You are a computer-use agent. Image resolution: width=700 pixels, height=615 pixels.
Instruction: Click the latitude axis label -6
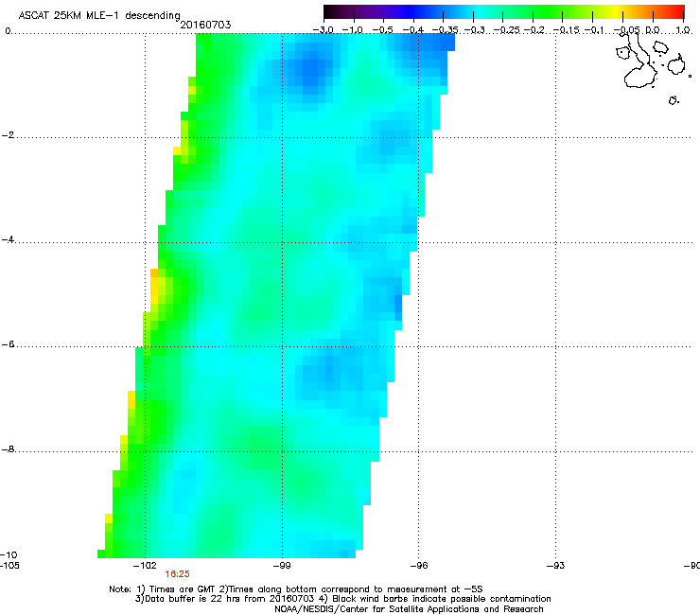click(x=8, y=344)
